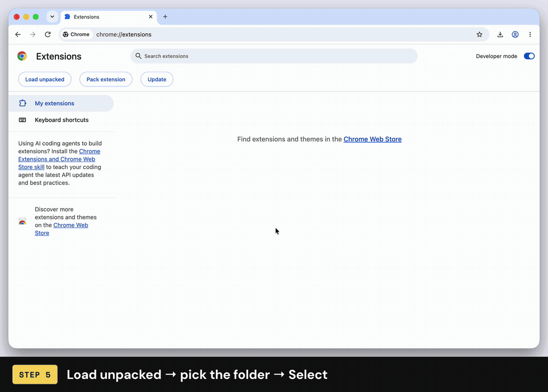
Task: Open the sidebar Chrome Web Store link
Action: click(x=61, y=229)
